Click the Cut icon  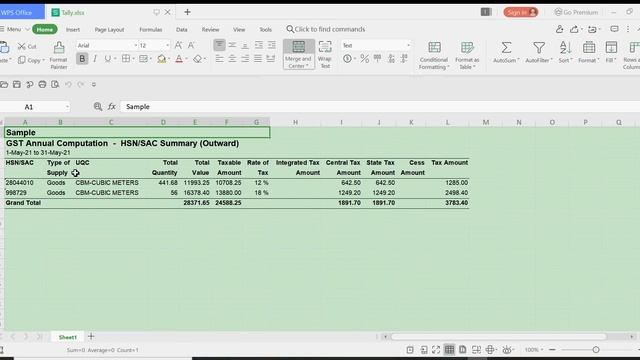(x=22, y=47)
